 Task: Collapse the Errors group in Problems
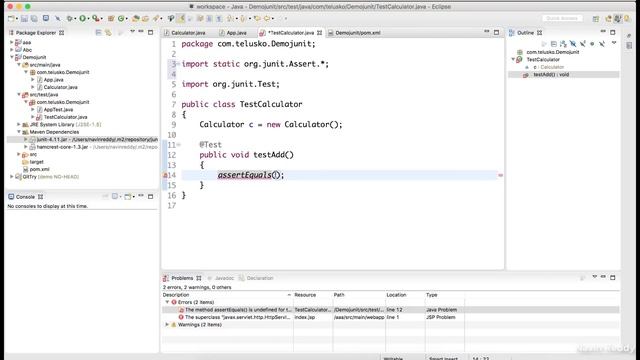(x=167, y=302)
